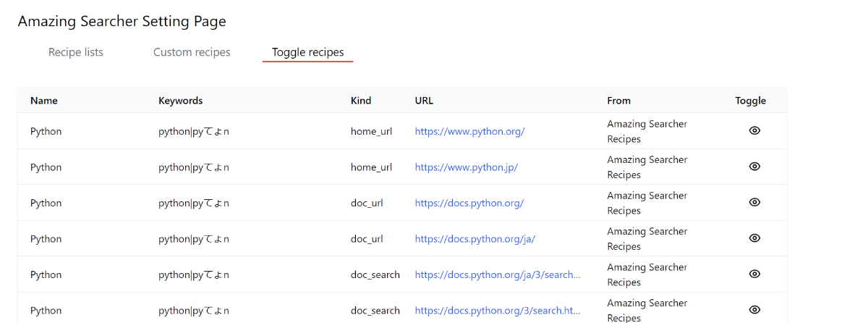The image size is (868, 323).
Task: Click the Amazing Searcher Setting Page title
Action: click(122, 21)
